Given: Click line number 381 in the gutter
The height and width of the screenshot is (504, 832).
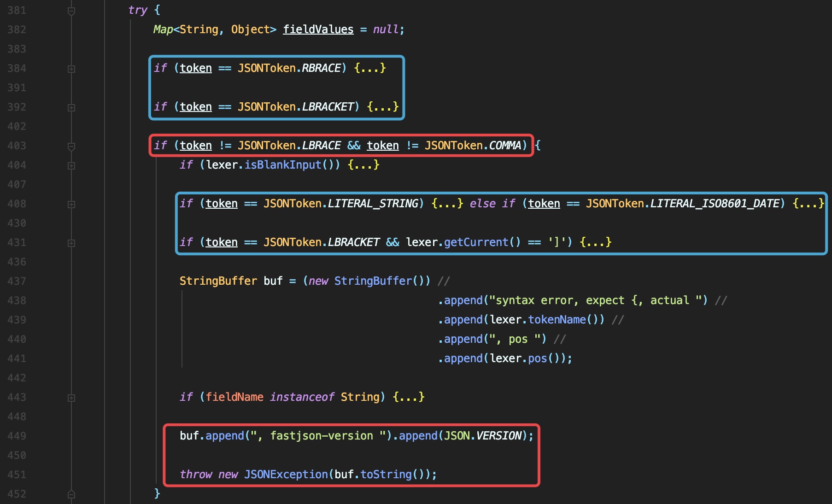Looking at the screenshot, I should click(17, 10).
